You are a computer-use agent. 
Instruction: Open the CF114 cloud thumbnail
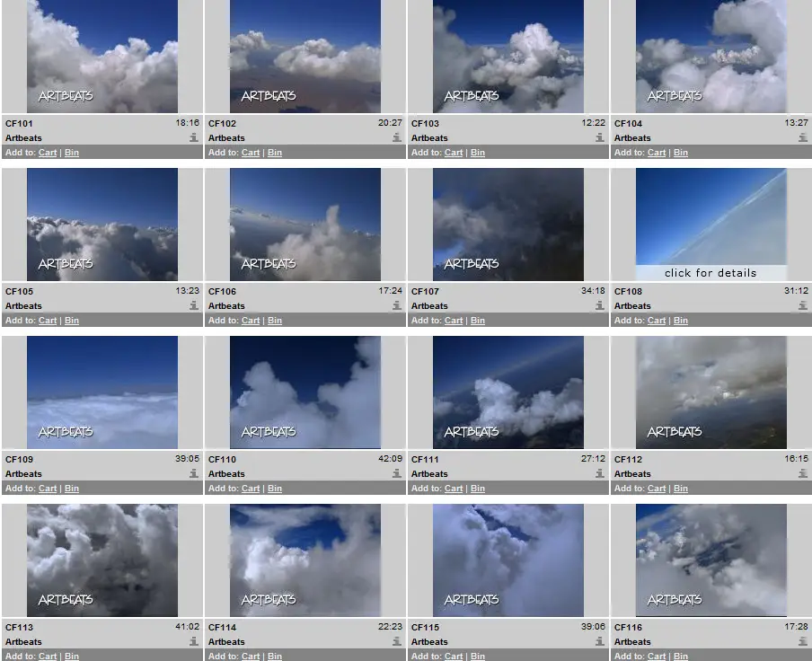point(305,560)
